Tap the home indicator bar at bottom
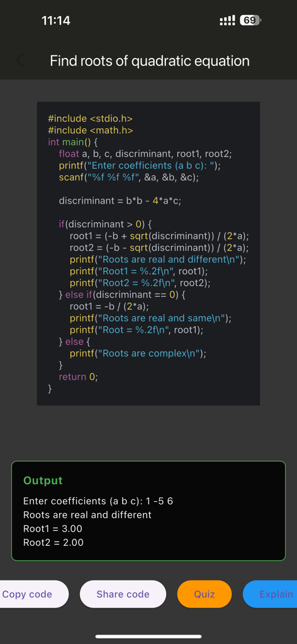 [x=148, y=636]
